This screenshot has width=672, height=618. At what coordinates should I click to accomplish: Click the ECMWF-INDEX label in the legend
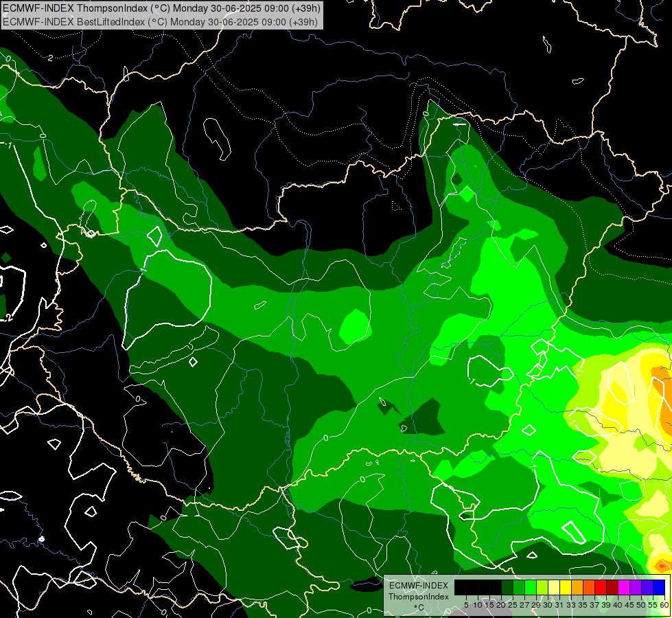click(x=419, y=586)
